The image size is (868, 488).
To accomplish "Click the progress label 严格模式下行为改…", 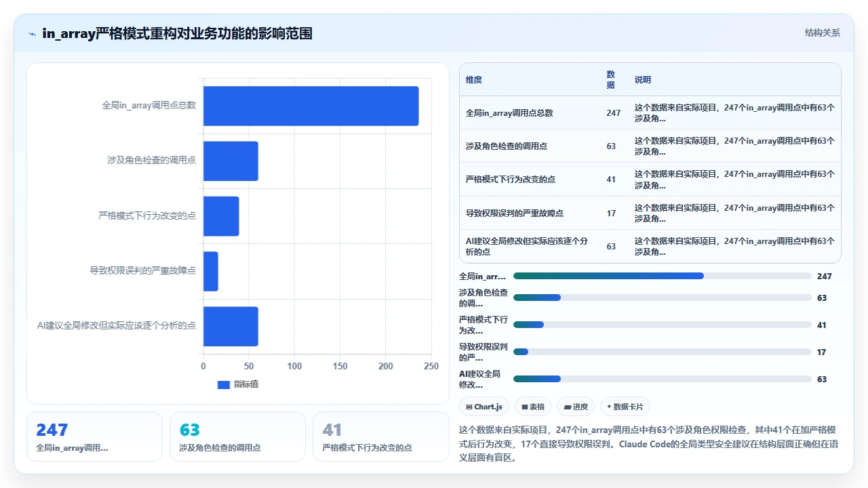I will 484,325.
